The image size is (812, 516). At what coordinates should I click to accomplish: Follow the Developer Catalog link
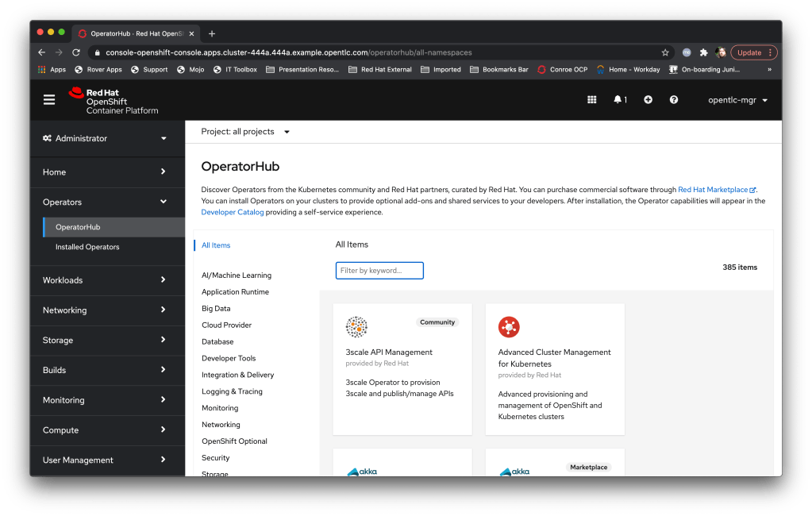pyautogui.click(x=233, y=212)
